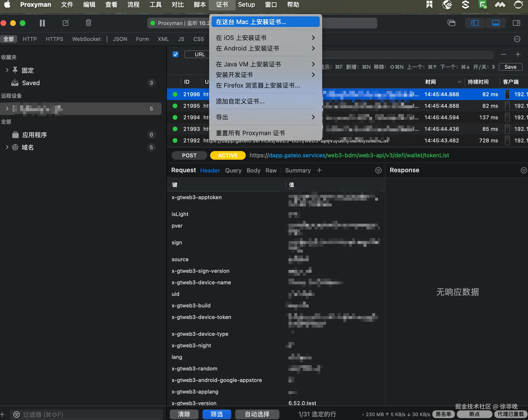Switch to the Body request tab
The height and width of the screenshot is (420, 528).
click(253, 171)
